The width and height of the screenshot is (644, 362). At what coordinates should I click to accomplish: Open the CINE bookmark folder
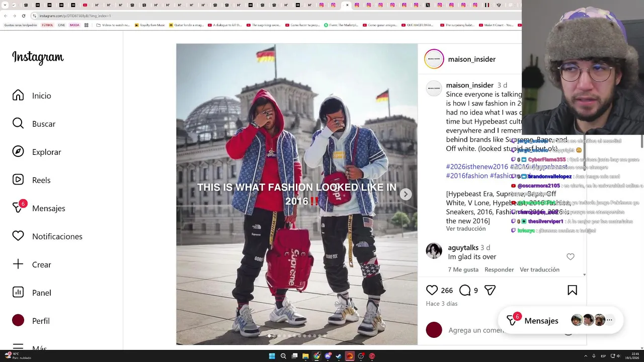click(x=61, y=25)
